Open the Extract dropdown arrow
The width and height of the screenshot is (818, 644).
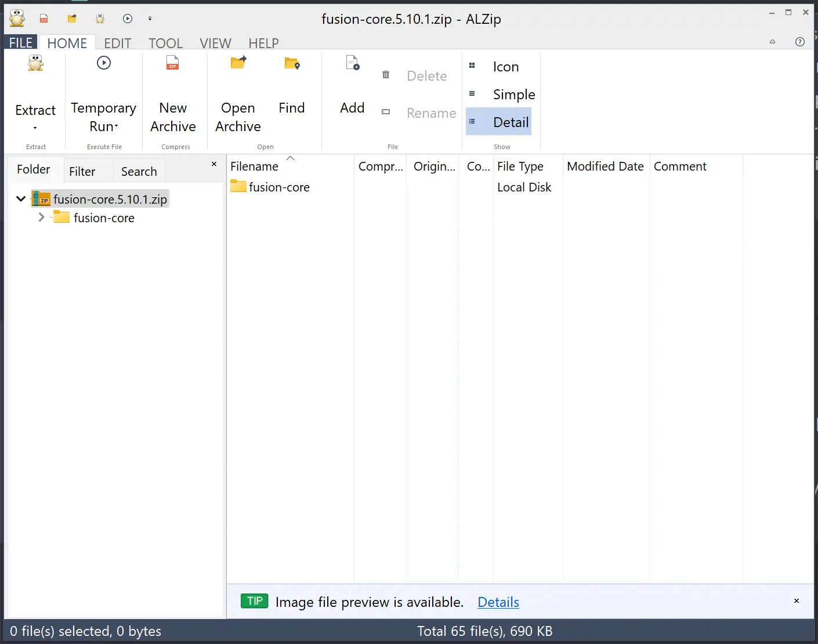(x=35, y=128)
